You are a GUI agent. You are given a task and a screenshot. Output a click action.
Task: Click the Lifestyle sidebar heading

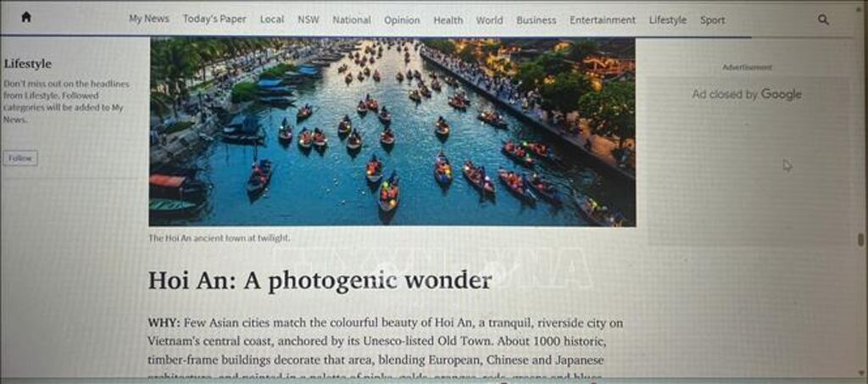point(28,64)
